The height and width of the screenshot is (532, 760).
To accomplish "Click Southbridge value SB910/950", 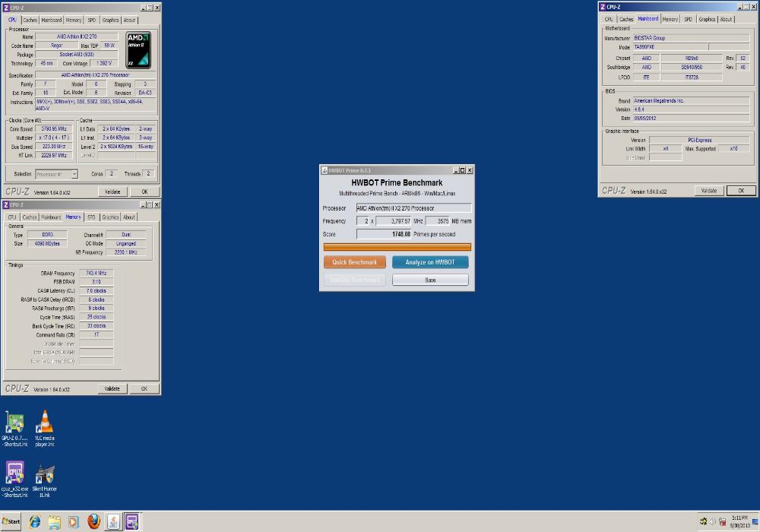I will click(x=691, y=68).
